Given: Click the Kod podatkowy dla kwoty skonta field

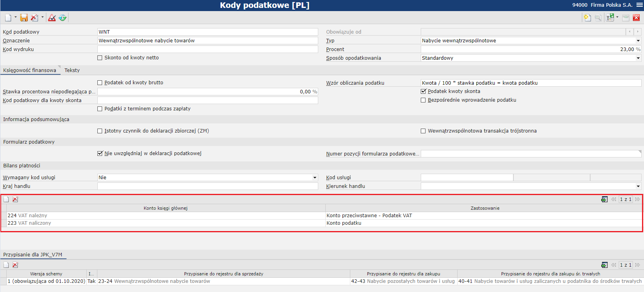Looking at the screenshot, I should [208, 100].
